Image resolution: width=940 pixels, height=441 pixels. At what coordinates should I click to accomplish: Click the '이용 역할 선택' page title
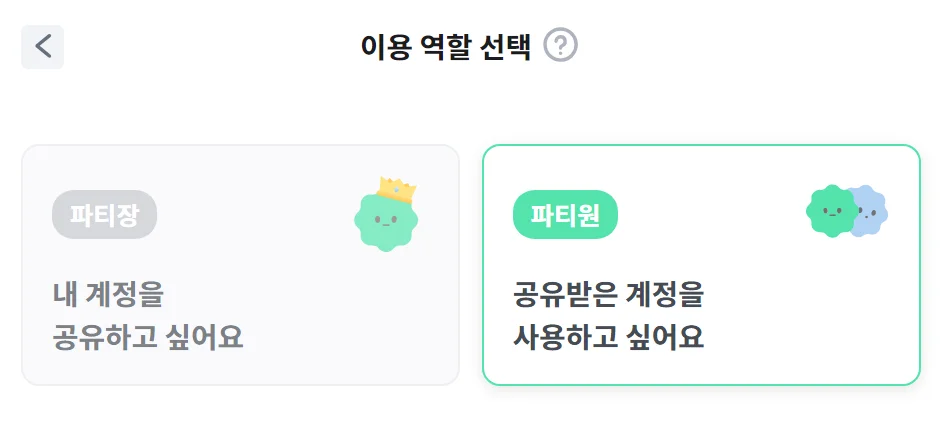[x=446, y=47]
